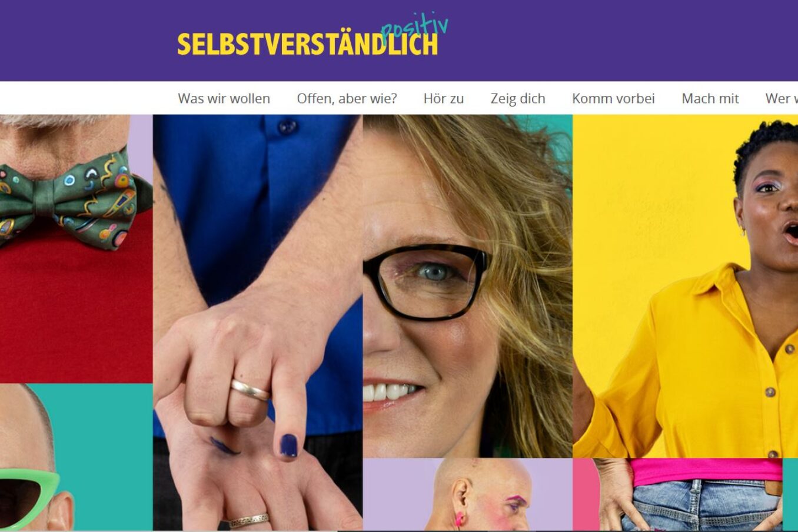This screenshot has height=532, width=798.
Task: Click the jeans and pink top photo
Action: [x=686, y=494]
